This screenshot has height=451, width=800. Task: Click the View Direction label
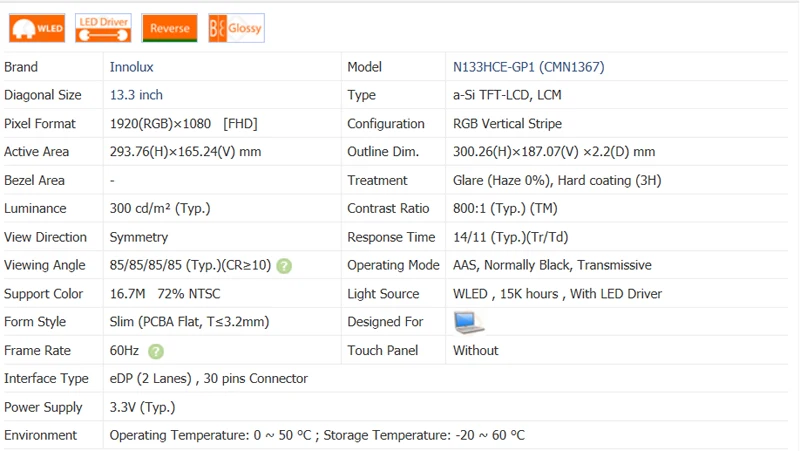pos(45,237)
